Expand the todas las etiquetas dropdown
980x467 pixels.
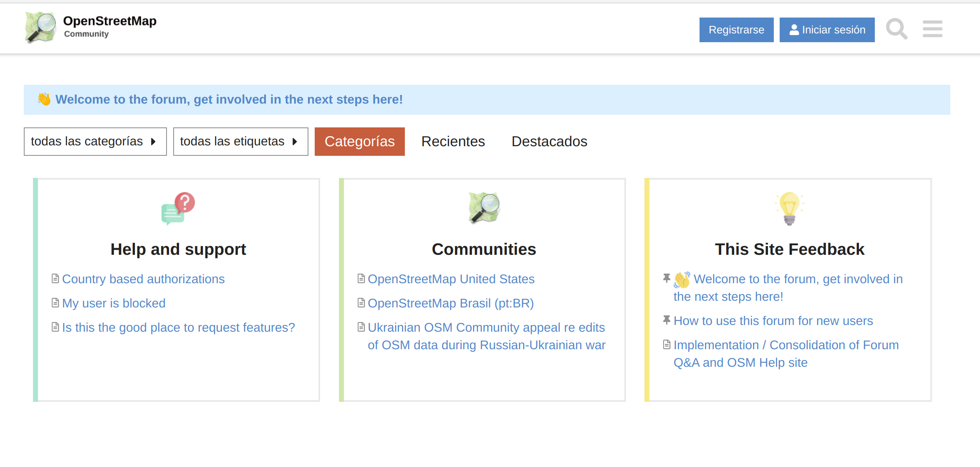pos(240,141)
